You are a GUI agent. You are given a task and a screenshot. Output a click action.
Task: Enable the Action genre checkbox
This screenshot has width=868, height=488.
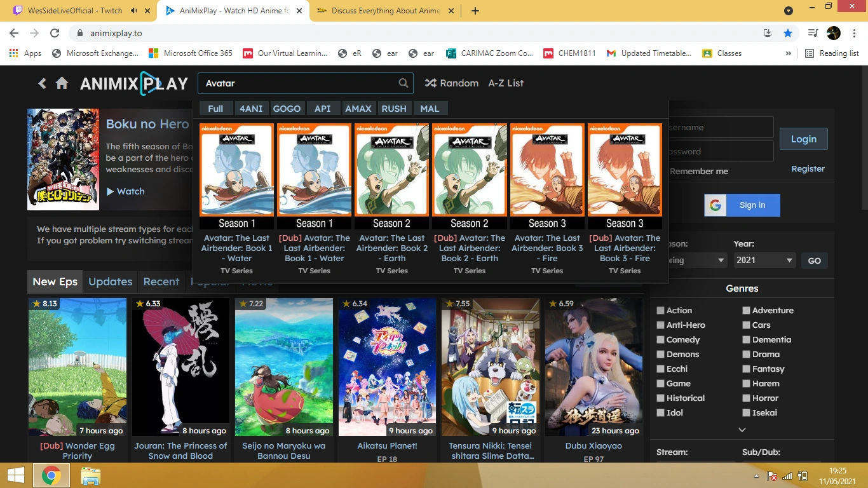tap(661, 310)
